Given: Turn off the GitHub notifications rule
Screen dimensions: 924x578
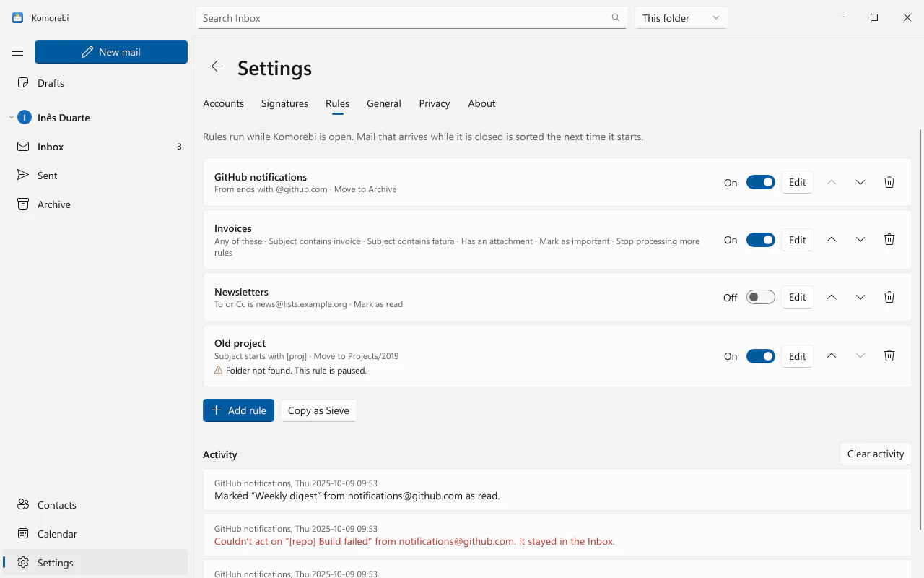Looking at the screenshot, I should click(761, 182).
